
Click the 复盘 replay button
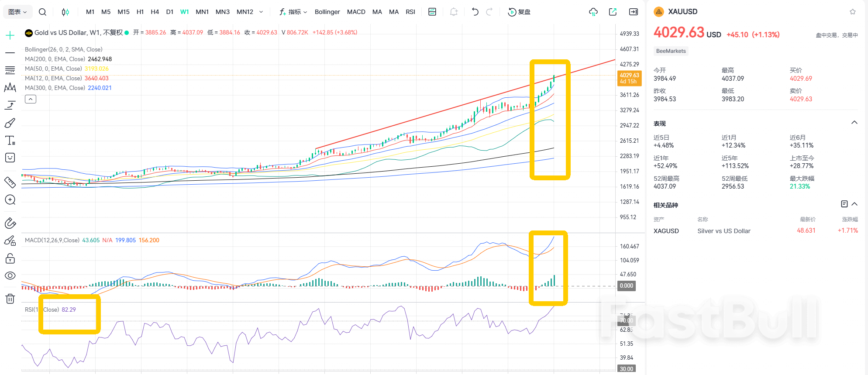tap(519, 12)
